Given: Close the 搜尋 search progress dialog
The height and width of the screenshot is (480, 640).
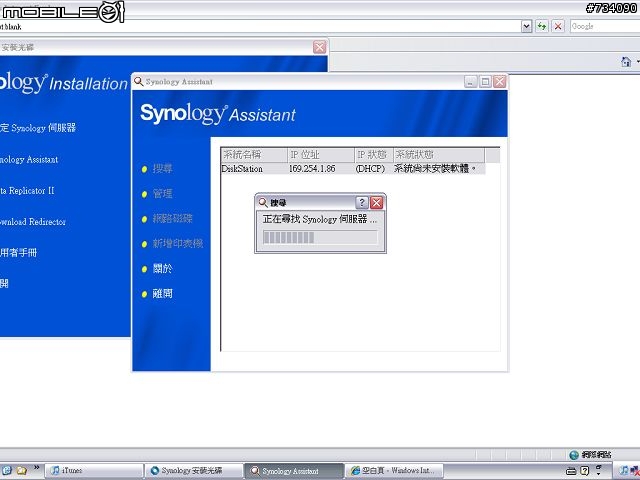Looking at the screenshot, I should [x=376, y=202].
